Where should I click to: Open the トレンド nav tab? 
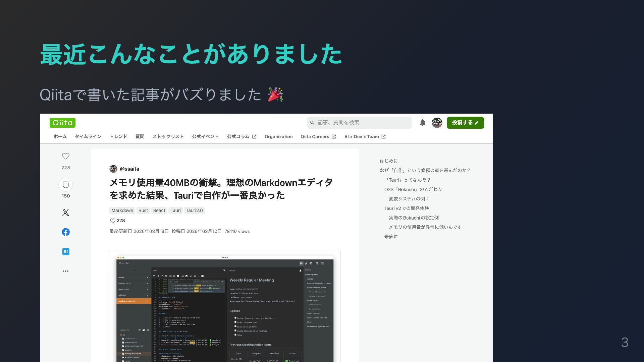coord(118,136)
